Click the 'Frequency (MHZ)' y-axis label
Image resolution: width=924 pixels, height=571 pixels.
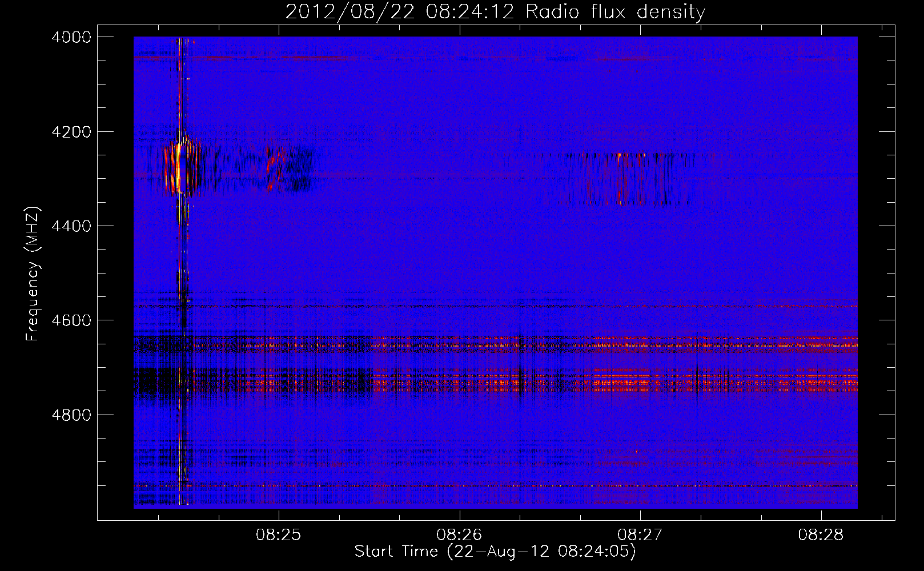pos(33,274)
